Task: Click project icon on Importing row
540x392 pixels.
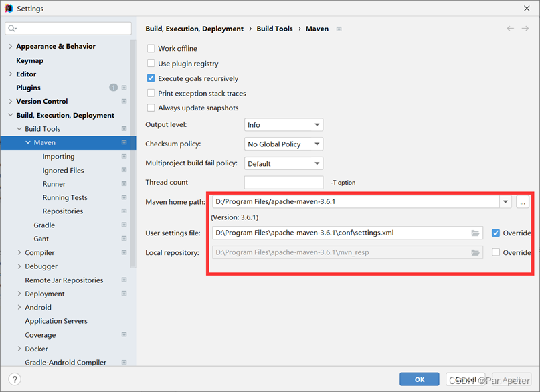Action: 124,157
